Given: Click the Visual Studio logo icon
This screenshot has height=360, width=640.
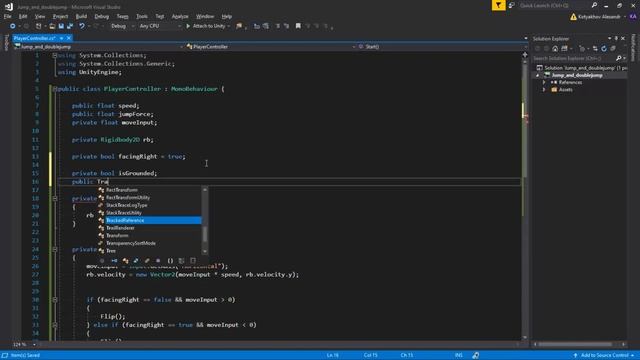Looking at the screenshot, I should 9,6.
